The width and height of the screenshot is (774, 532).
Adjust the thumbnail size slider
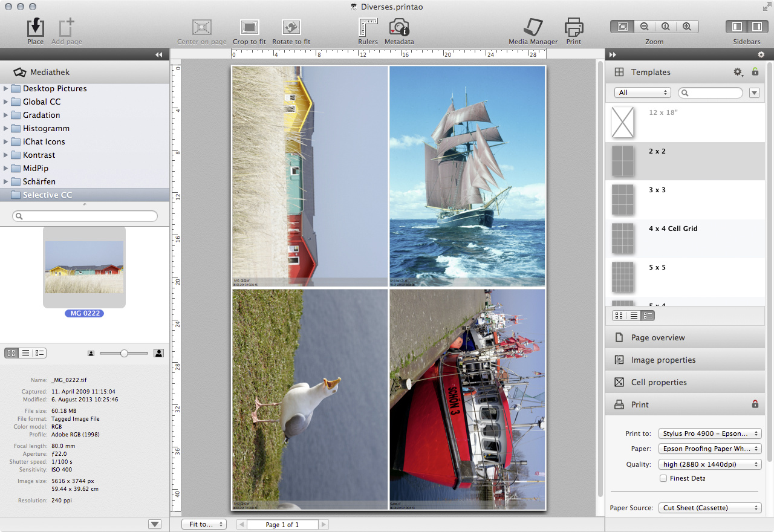tap(124, 353)
